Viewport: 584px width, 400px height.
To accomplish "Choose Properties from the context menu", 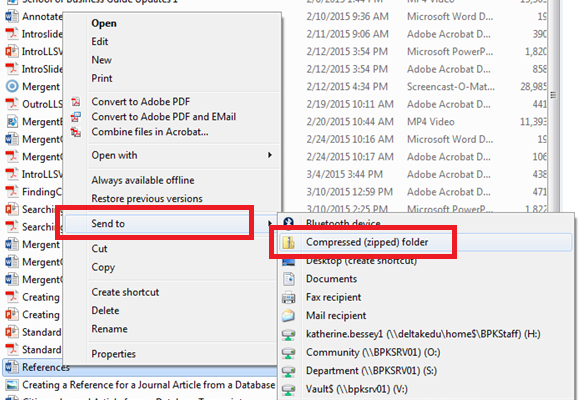I will point(114,354).
